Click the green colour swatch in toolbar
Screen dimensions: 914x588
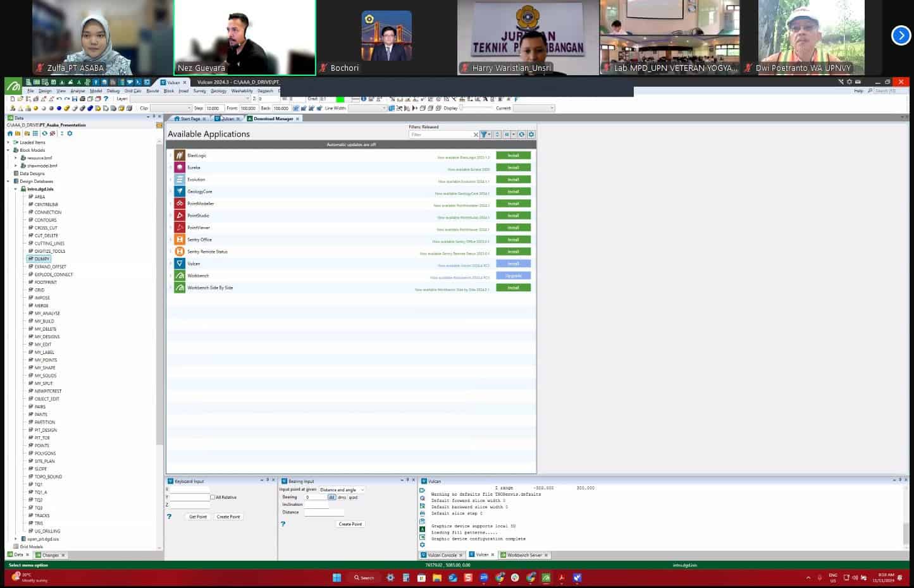click(x=340, y=99)
